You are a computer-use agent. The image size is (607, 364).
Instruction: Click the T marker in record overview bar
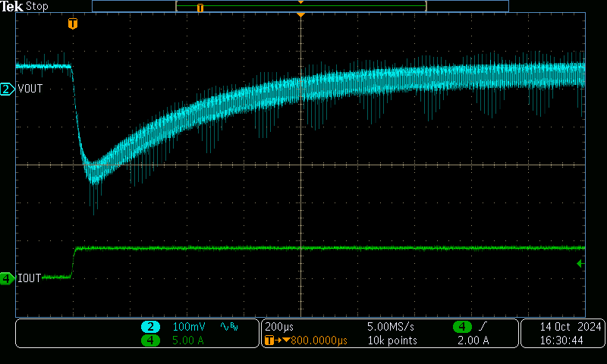tap(200, 8)
